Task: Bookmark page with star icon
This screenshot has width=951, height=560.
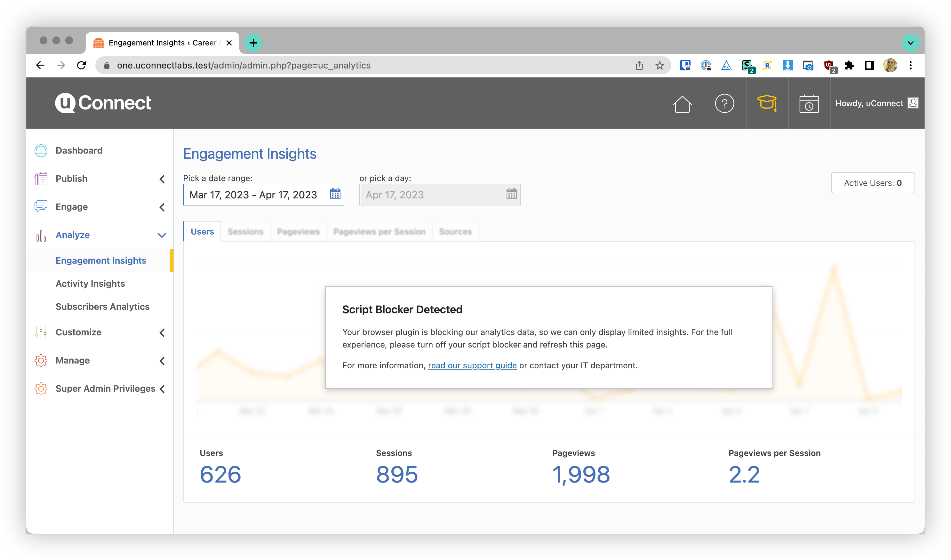Action: [659, 66]
